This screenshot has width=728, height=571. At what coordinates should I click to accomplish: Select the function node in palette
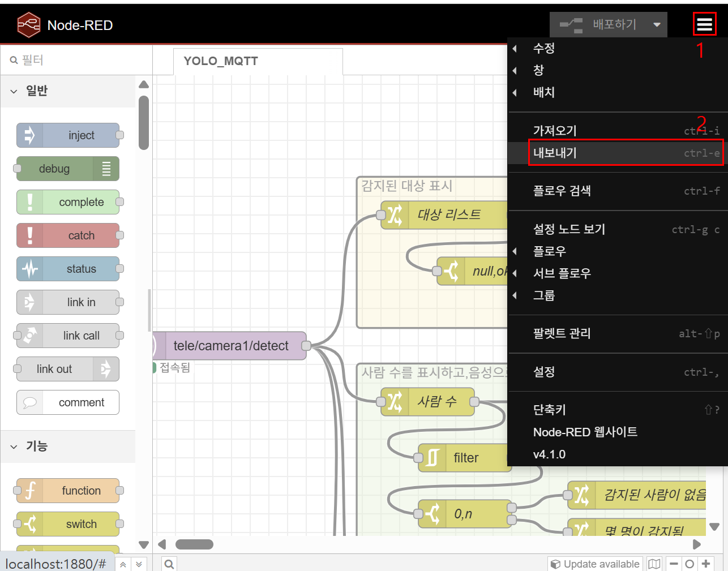[68, 491]
